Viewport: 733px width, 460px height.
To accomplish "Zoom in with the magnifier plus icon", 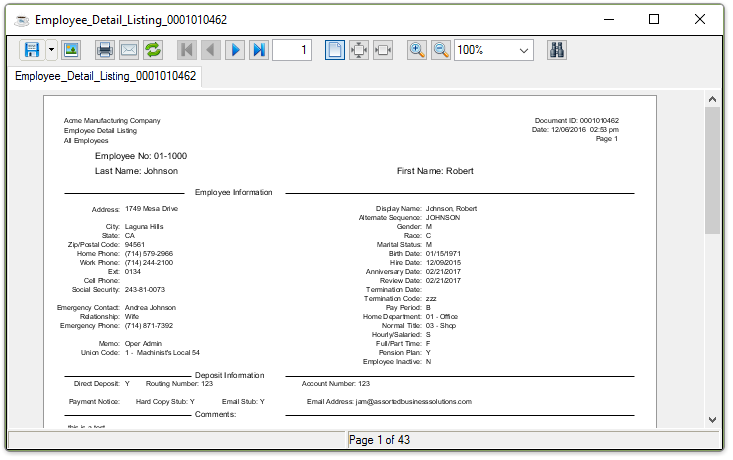I will [x=417, y=50].
